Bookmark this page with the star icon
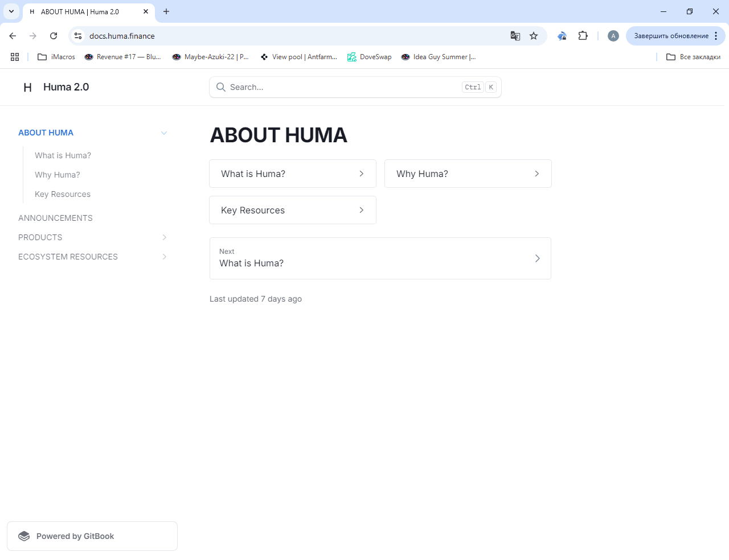 [534, 36]
